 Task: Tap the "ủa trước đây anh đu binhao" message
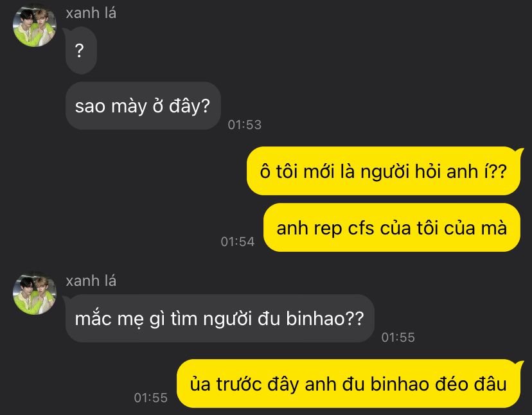(350, 384)
